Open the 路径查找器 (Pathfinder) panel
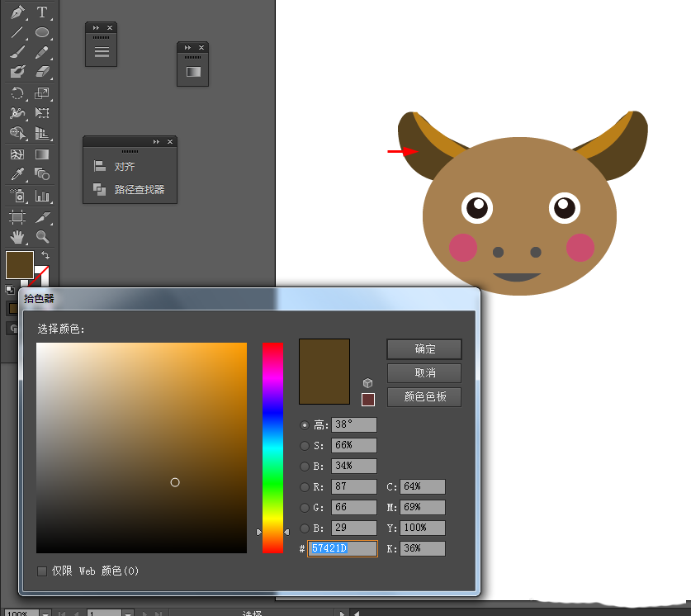Image resolution: width=691 pixels, height=616 pixels. [130, 189]
